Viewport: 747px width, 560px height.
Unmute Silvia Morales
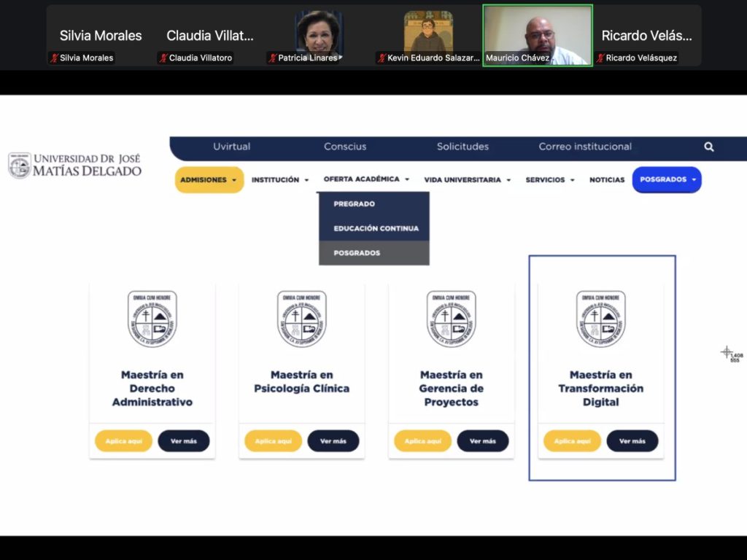55,58
